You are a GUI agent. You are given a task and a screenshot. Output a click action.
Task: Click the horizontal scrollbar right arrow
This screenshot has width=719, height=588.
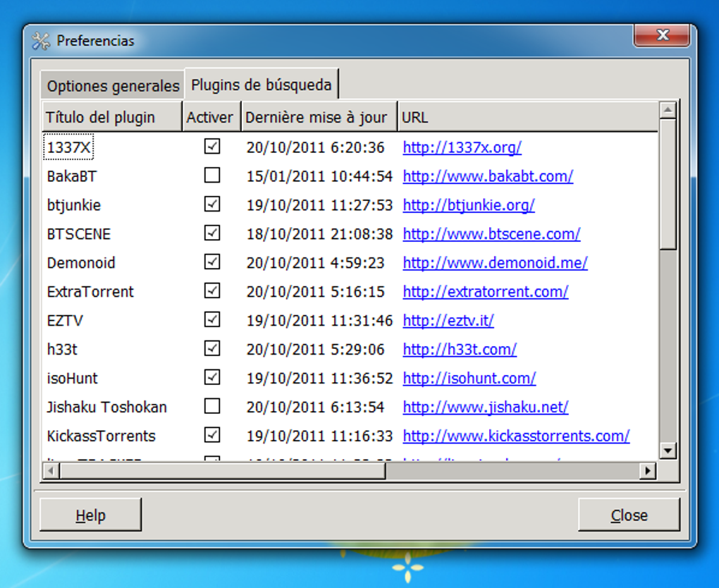pos(648,470)
